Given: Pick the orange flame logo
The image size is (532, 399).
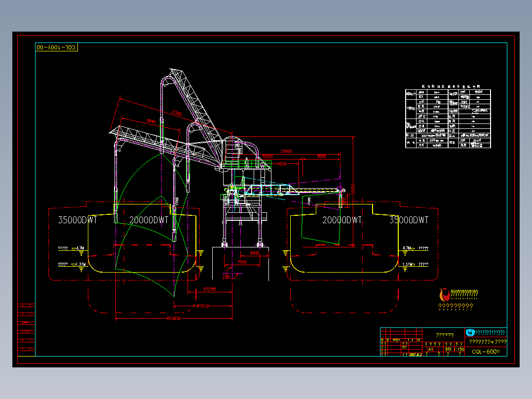Looking at the screenshot, I should pos(444,295).
